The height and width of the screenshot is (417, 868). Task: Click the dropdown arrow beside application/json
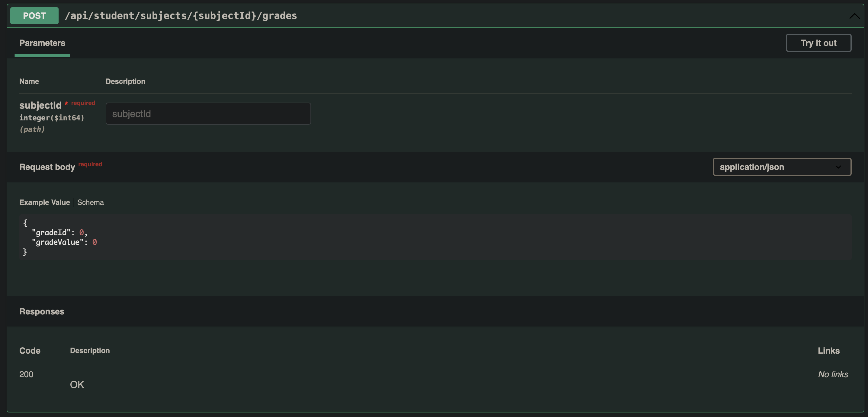coord(838,167)
